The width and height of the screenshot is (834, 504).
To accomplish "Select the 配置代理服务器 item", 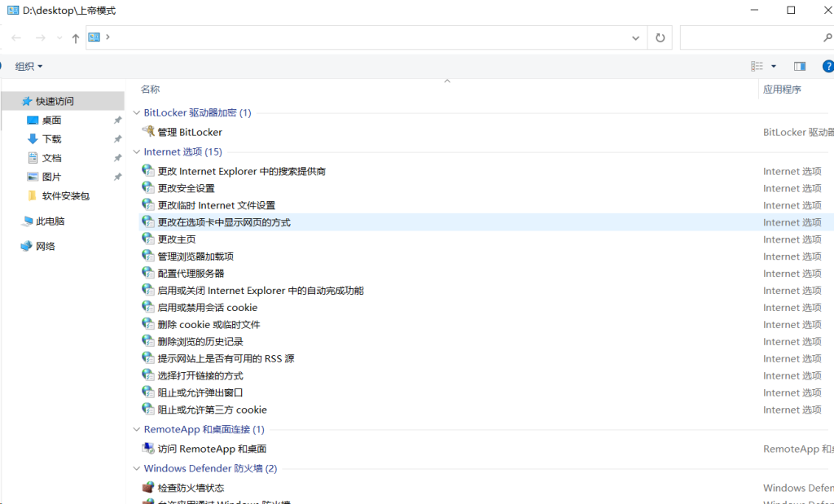I will (x=191, y=274).
